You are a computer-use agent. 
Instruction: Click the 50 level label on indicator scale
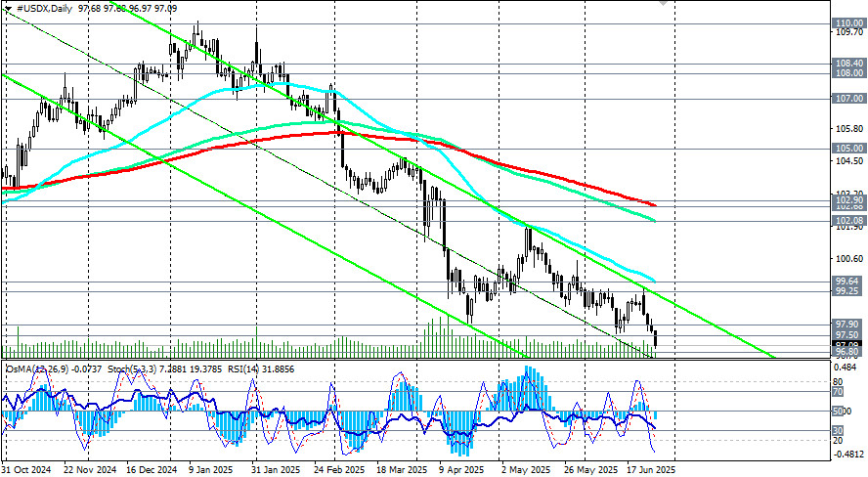click(838, 412)
